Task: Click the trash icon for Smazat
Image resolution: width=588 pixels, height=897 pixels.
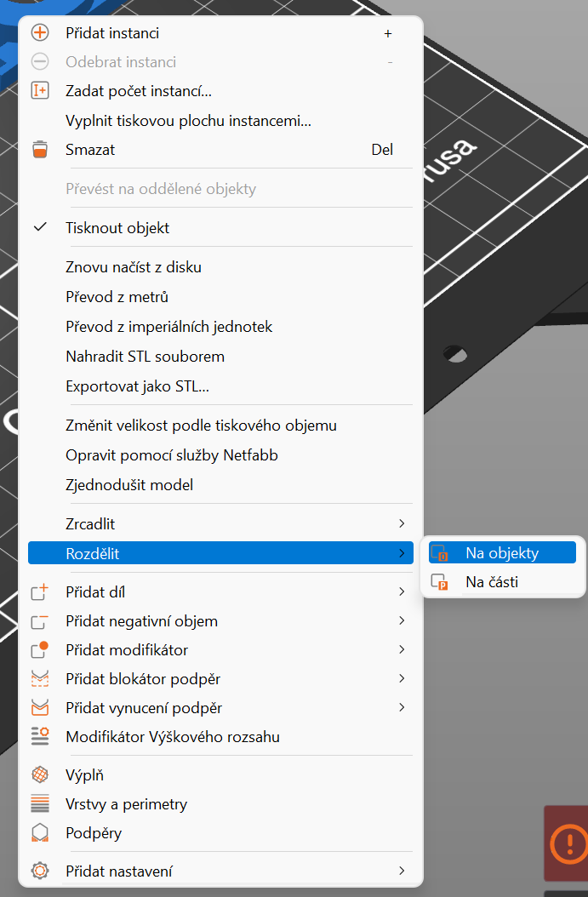Action: point(40,150)
